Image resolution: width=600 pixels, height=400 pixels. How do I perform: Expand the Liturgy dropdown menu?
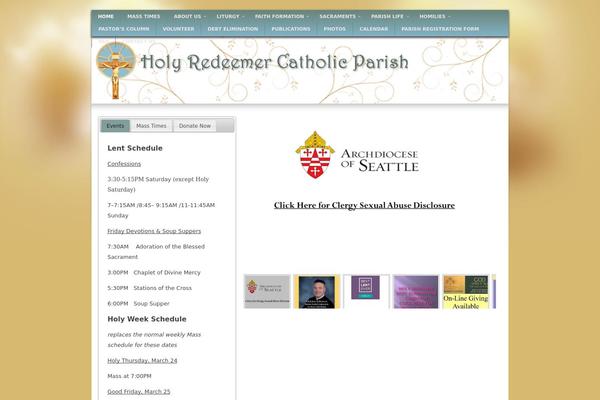point(230,16)
